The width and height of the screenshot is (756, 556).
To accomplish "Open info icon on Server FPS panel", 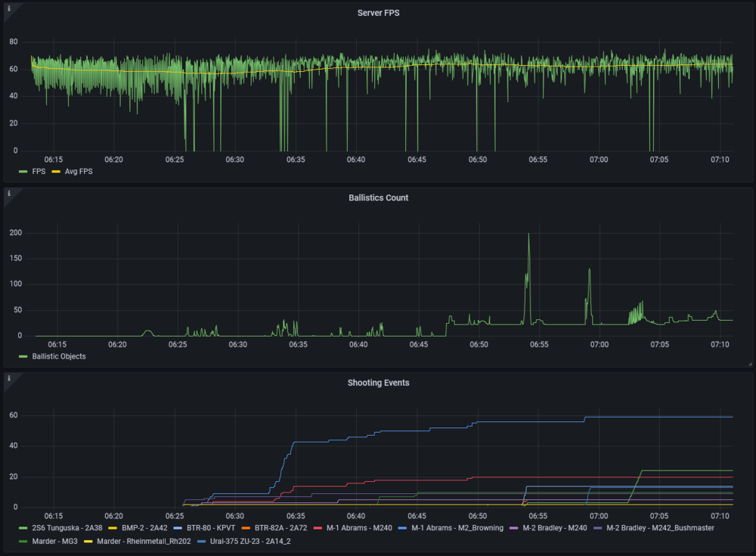I will click(x=8, y=8).
